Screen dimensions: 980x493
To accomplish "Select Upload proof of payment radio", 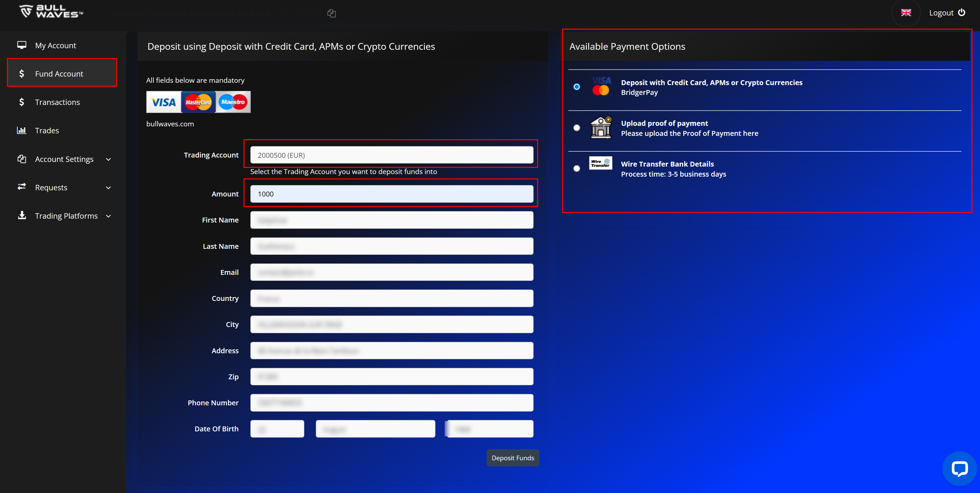I will 577,128.
